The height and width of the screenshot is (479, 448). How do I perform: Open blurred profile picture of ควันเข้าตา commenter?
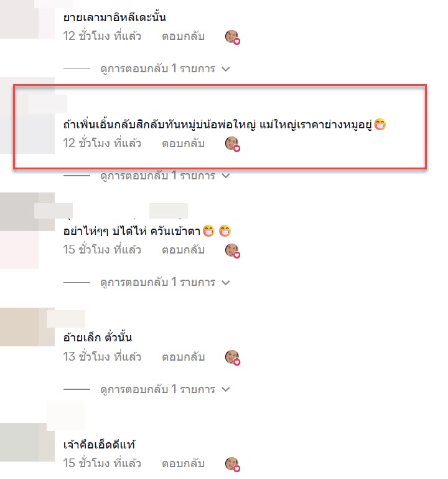[x=27, y=212]
